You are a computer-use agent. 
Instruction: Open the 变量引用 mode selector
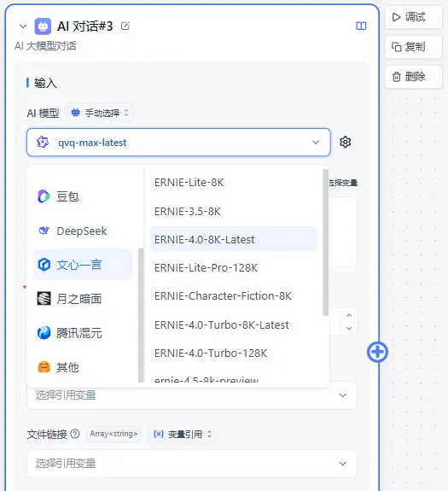pos(183,434)
